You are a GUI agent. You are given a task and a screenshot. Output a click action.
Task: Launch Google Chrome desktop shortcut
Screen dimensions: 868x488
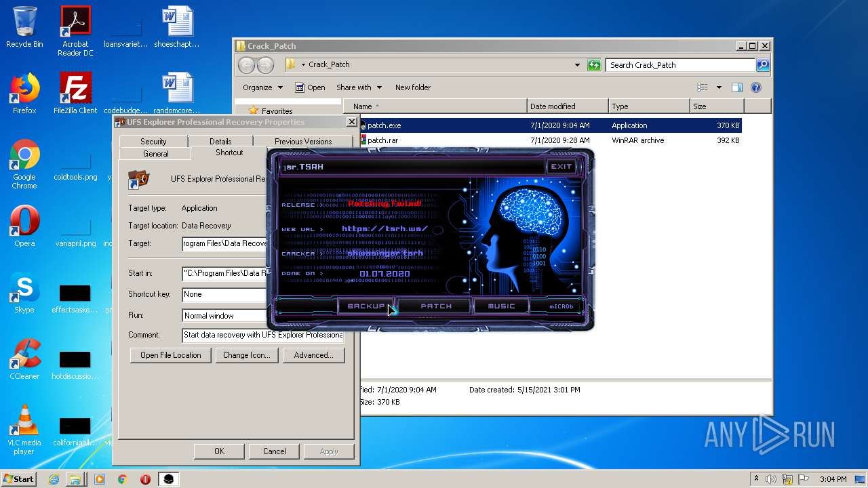click(24, 164)
